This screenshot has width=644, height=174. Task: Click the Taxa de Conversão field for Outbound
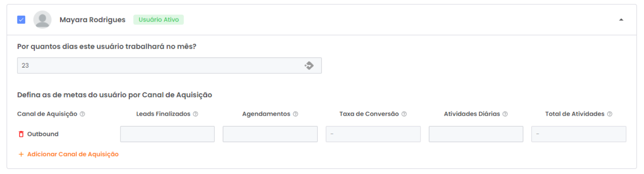coord(373,134)
